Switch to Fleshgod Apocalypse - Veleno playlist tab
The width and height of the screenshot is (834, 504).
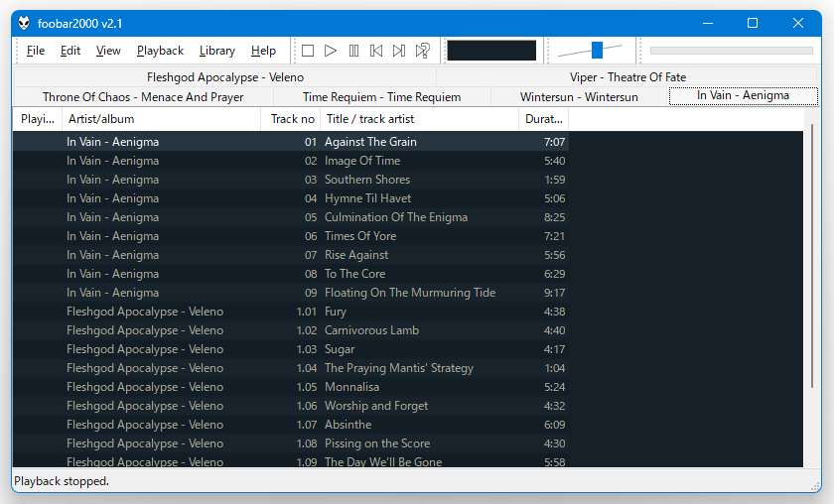(225, 77)
